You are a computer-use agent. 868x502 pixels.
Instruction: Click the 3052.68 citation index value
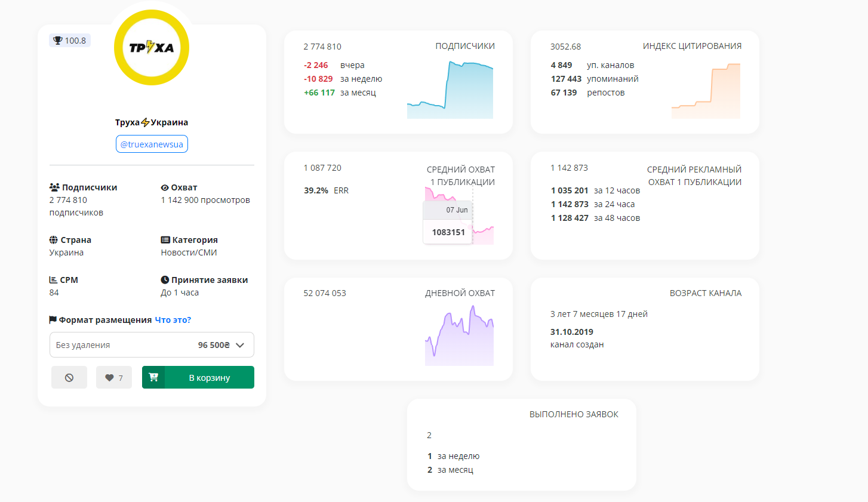565,47
